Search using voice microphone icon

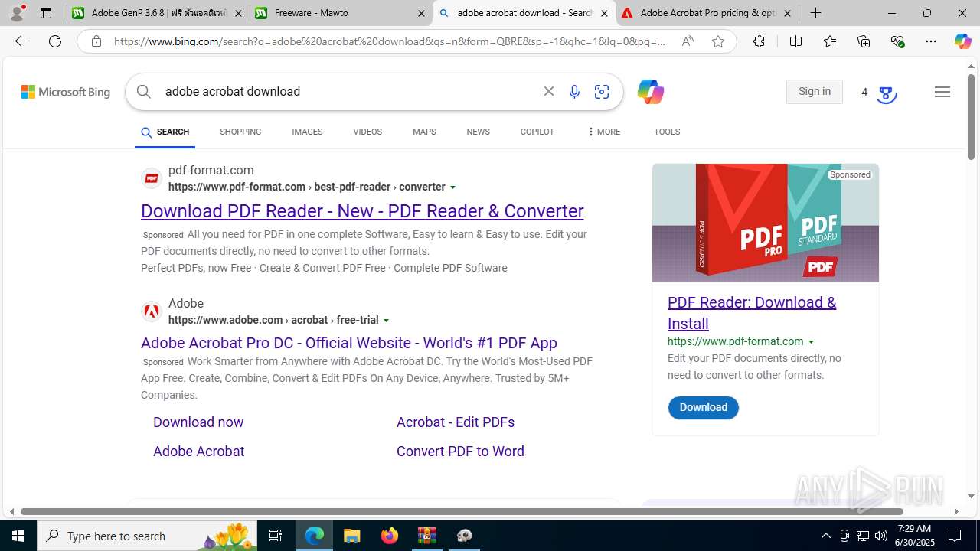(x=574, y=92)
